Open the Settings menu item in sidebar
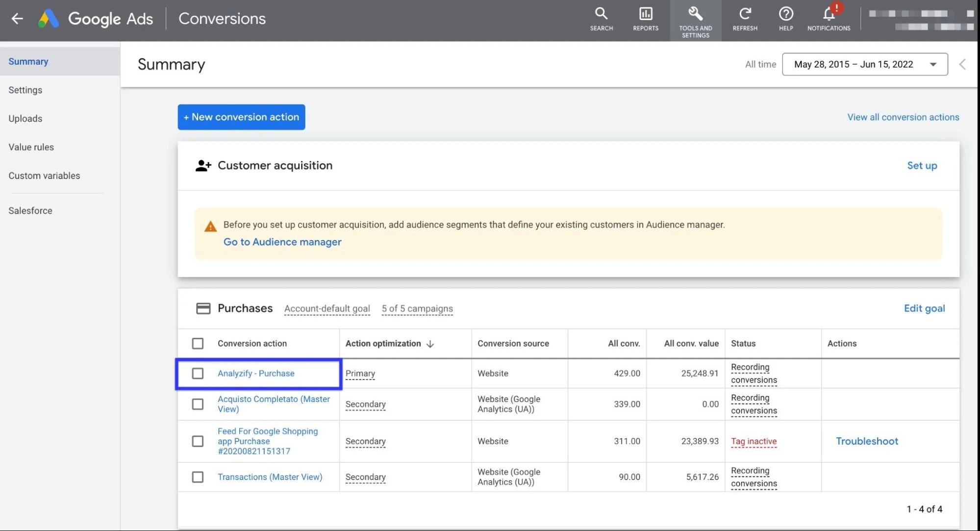This screenshot has height=531, width=980. point(25,89)
